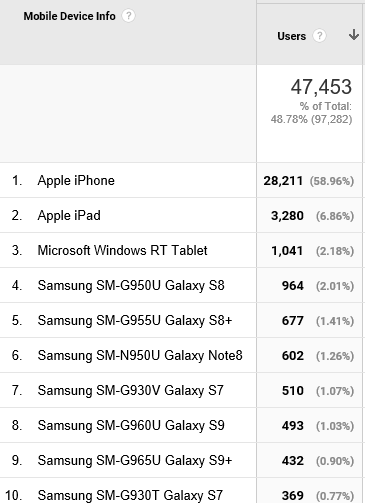
Task: Select Samsung SM-G960U Galaxy S9 row
Action: pyautogui.click(x=131, y=425)
